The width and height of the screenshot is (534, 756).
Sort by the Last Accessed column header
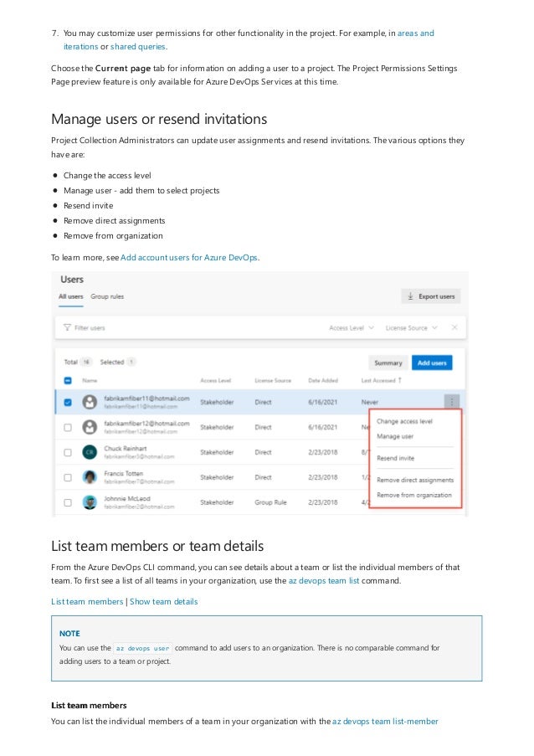click(x=377, y=380)
